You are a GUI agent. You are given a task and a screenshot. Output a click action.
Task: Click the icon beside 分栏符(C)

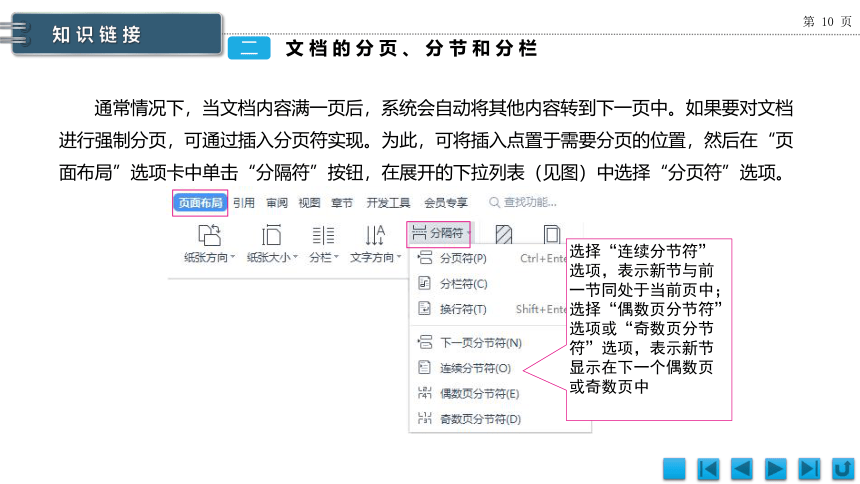(425, 283)
